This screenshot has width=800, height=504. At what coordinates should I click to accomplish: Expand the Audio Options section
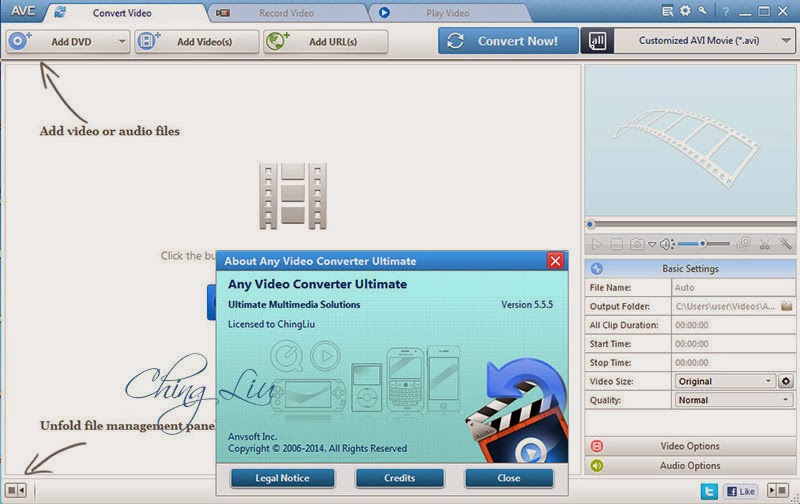(690, 466)
